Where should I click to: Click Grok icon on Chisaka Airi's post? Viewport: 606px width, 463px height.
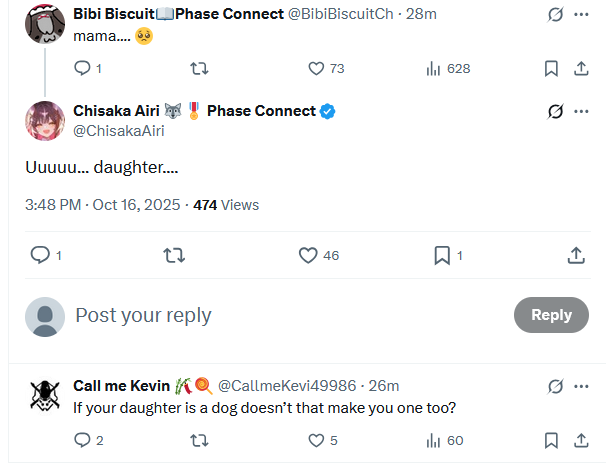tap(556, 111)
